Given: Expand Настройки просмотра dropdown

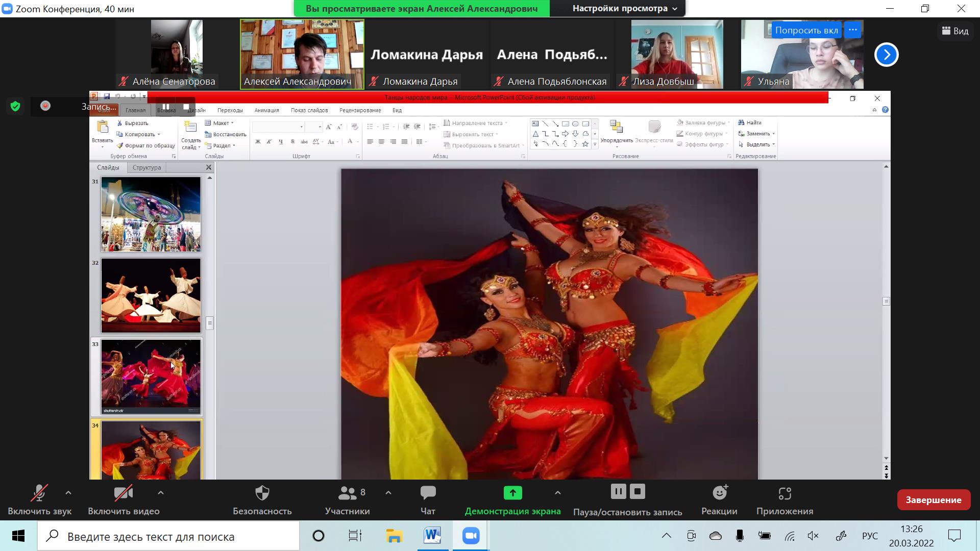Looking at the screenshot, I should 625,9.
